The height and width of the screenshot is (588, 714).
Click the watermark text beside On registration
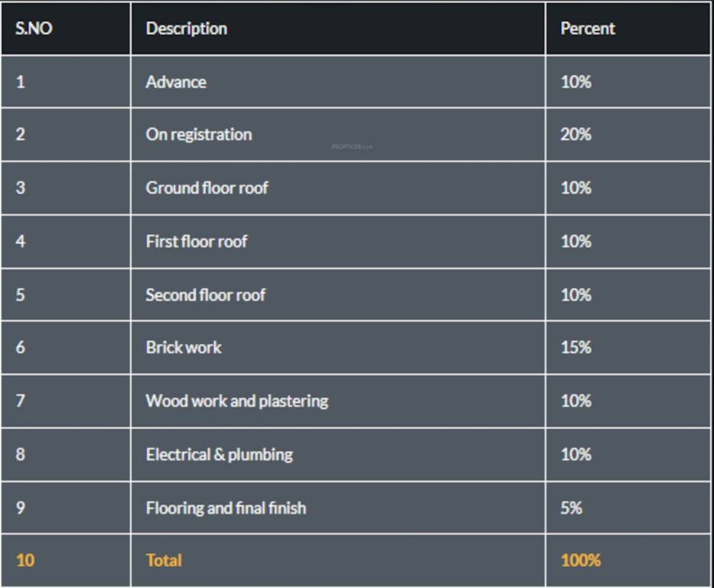coord(352,146)
